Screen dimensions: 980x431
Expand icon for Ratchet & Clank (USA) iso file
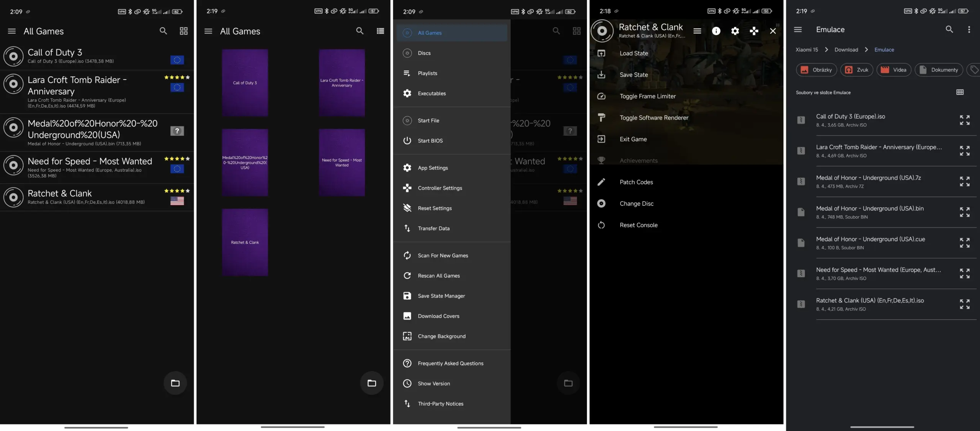coord(965,304)
